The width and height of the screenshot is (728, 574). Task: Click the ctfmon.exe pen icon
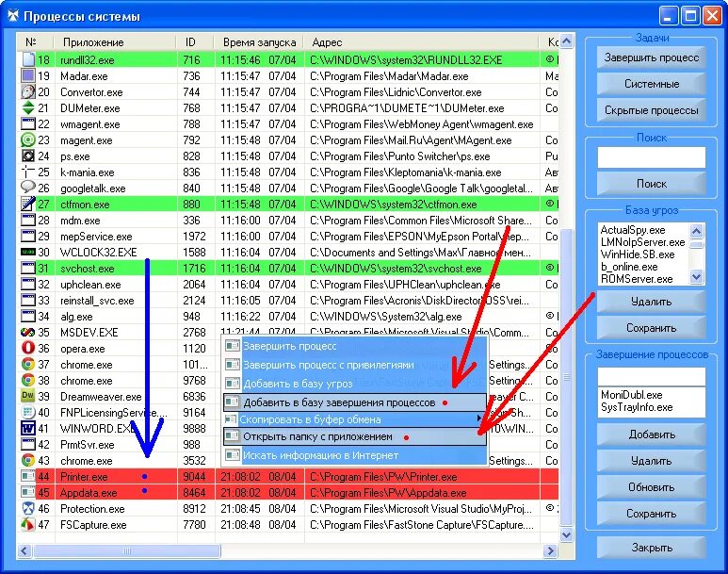28,204
